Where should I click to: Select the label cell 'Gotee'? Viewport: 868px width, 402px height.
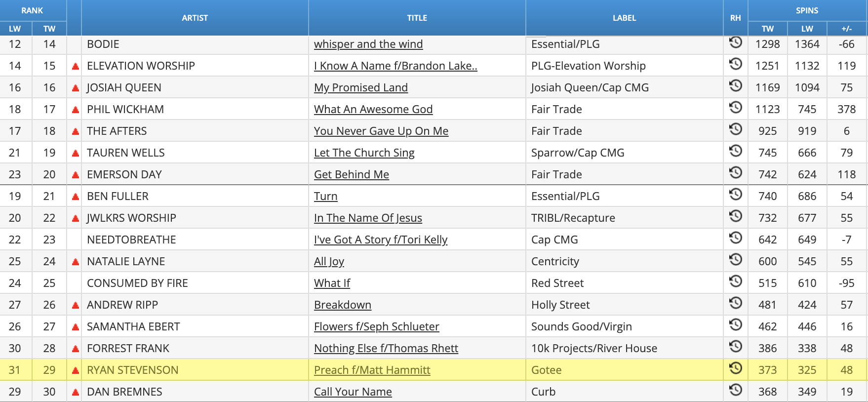tap(625, 370)
